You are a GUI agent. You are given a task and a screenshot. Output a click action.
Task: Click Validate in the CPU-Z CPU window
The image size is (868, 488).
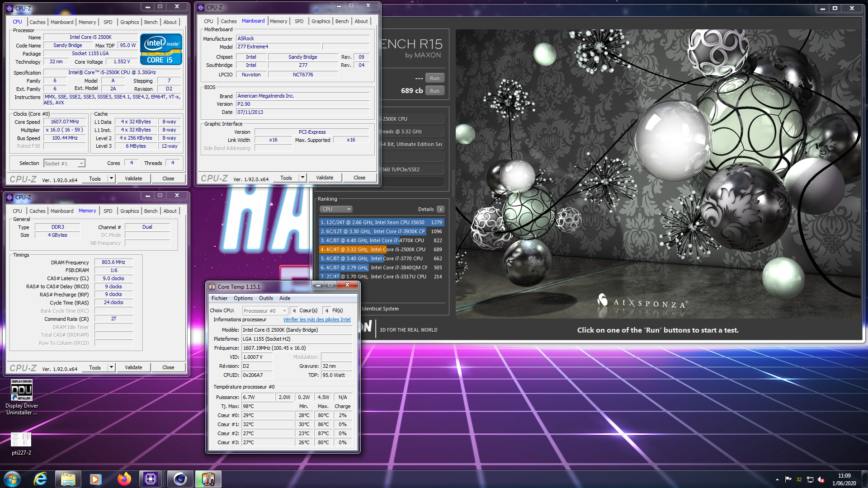(133, 178)
